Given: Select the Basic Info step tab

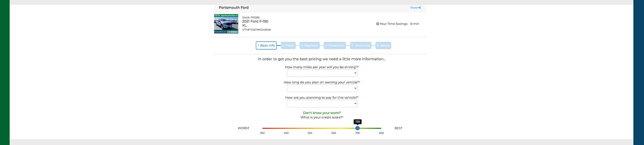Looking at the screenshot, I should 266,45.
